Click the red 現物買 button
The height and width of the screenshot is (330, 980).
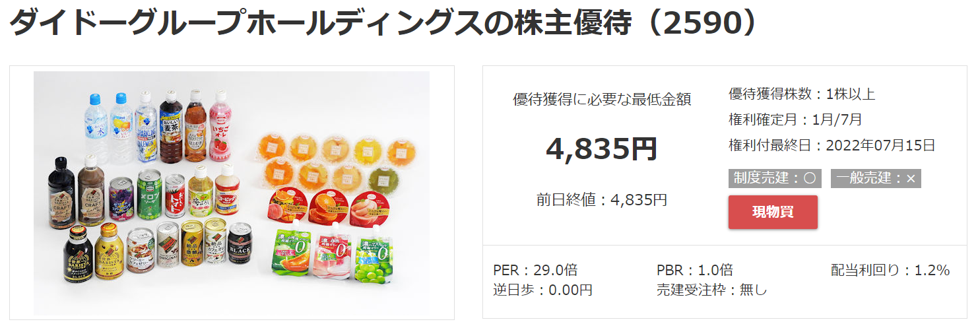coord(773,213)
